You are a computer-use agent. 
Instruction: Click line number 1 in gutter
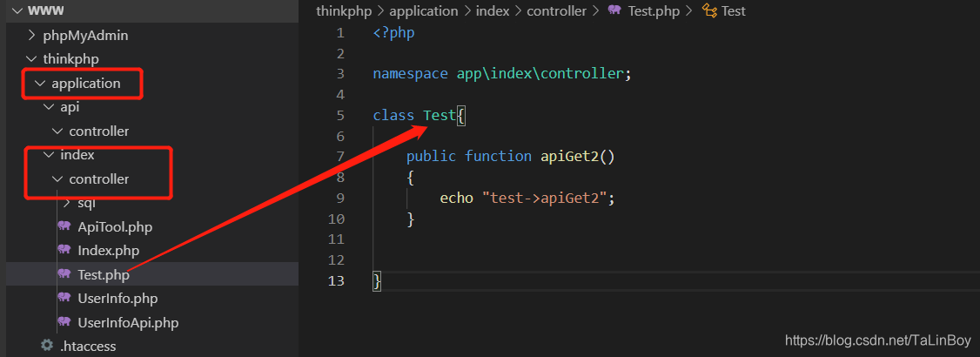(x=340, y=32)
